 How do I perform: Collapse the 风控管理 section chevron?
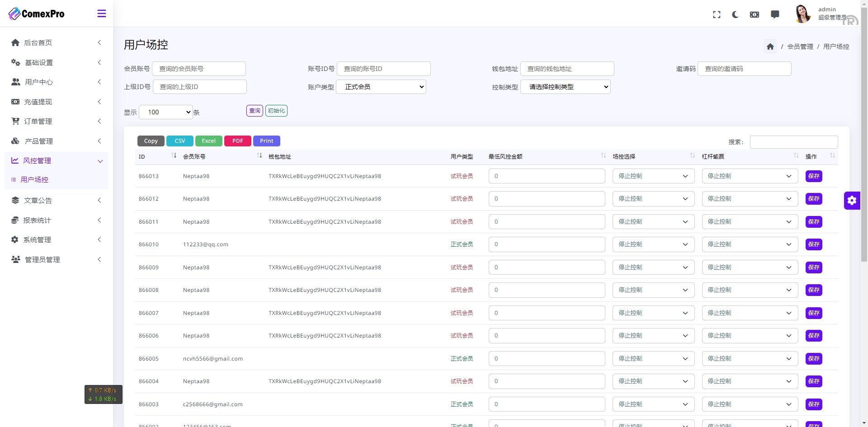[x=100, y=161]
